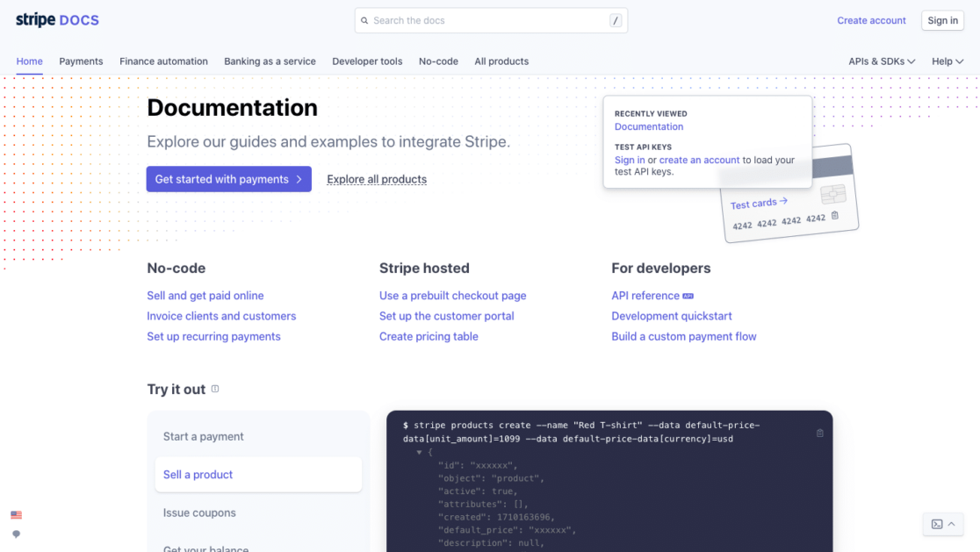Click the API badge beside API reference
This screenshot has height=552, width=980.
(x=688, y=296)
